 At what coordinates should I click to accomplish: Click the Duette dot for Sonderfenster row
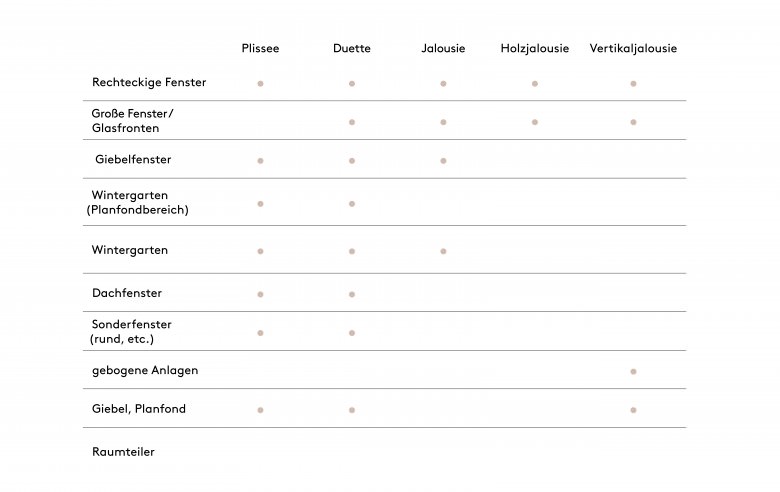[352, 333]
